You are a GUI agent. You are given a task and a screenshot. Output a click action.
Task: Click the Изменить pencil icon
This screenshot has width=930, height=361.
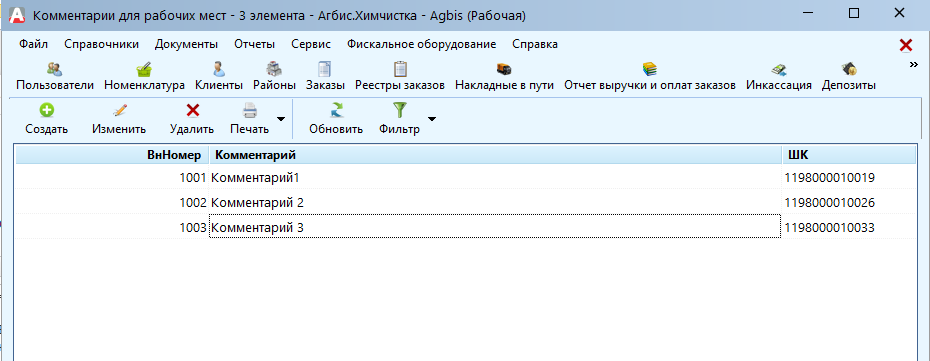tap(119, 110)
